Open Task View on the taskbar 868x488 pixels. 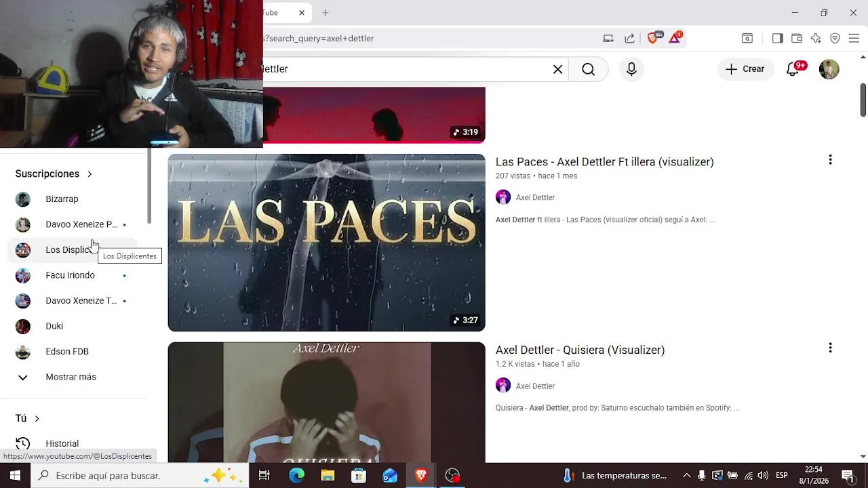point(264,476)
